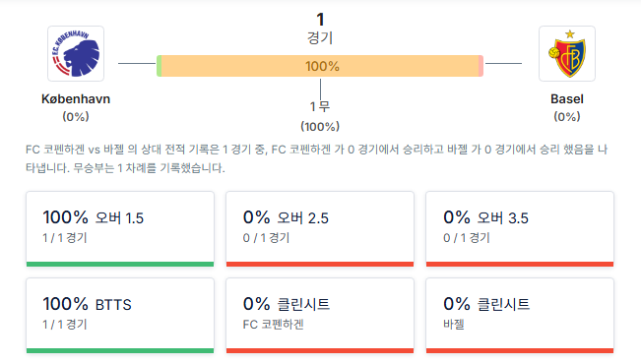Click Basel's (0%) win percentage
Image resolution: width=641 pixels, height=364 pixels.
tap(567, 117)
